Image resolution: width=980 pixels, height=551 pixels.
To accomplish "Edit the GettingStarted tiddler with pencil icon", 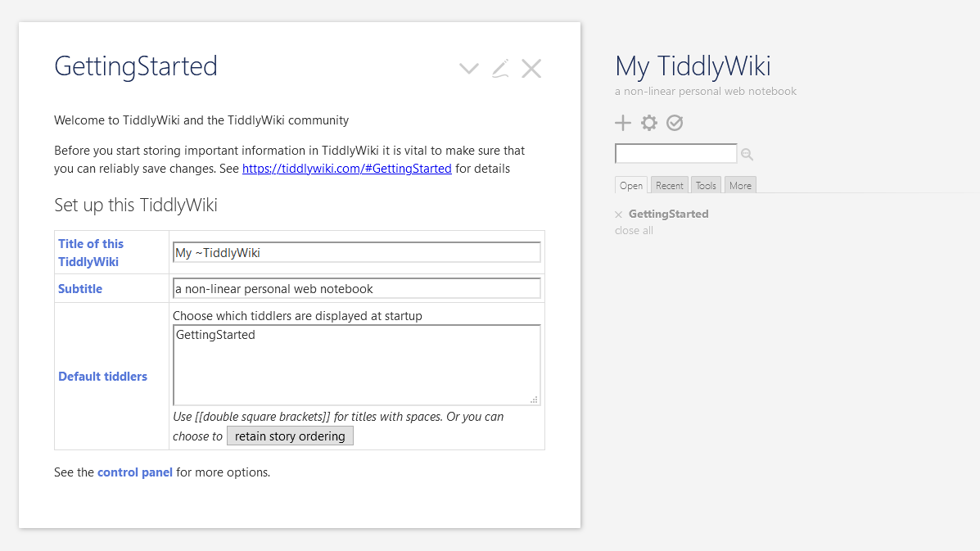I will pyautogui.click(x=500, y=69).
